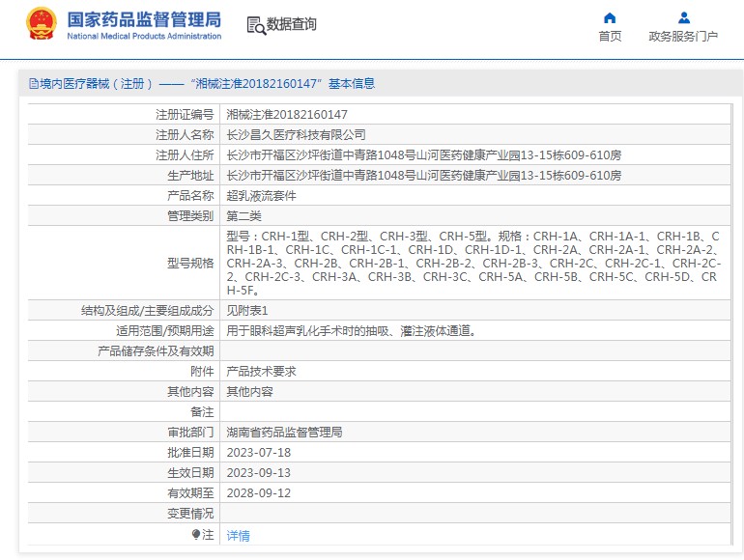Viewport: 744px width, 560px height.
Task: Click the document icon before 境内医疗器械
Action: 34,84
